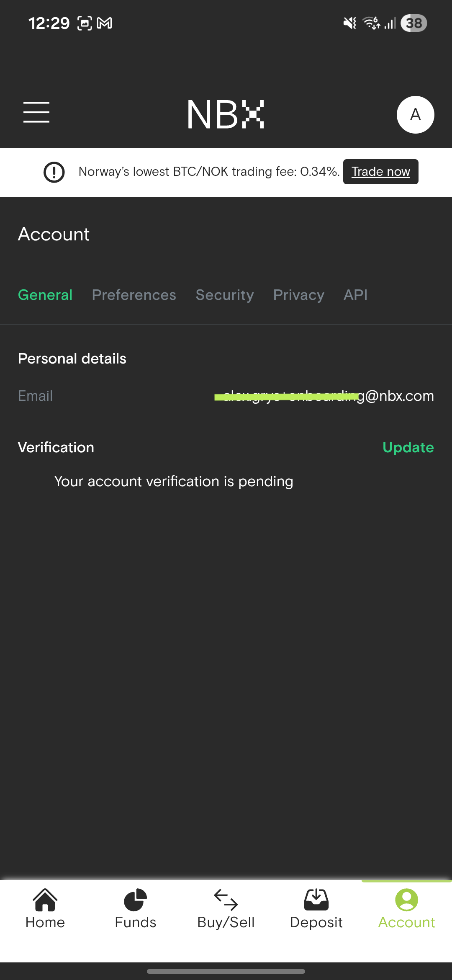Open the Deposit inbox icon
452x980 pixels.
click(316, 900)
